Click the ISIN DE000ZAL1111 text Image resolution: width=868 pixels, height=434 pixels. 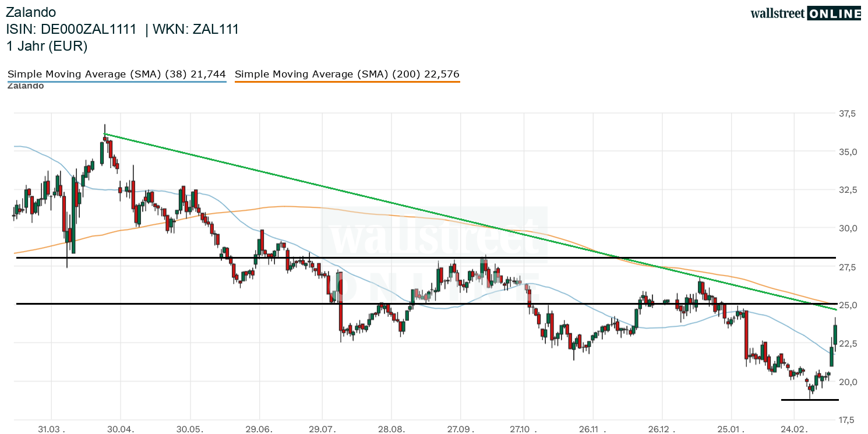point(71,29)
